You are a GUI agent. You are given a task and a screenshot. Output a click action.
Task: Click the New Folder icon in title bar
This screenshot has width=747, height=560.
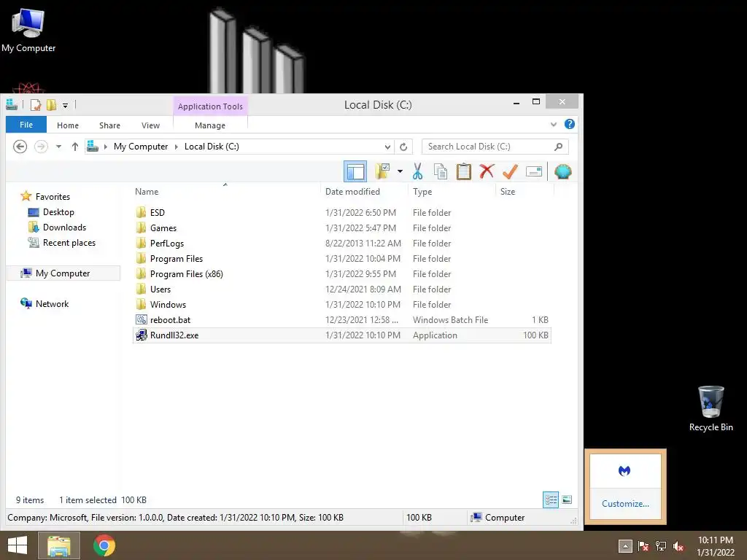pos(51,105)
